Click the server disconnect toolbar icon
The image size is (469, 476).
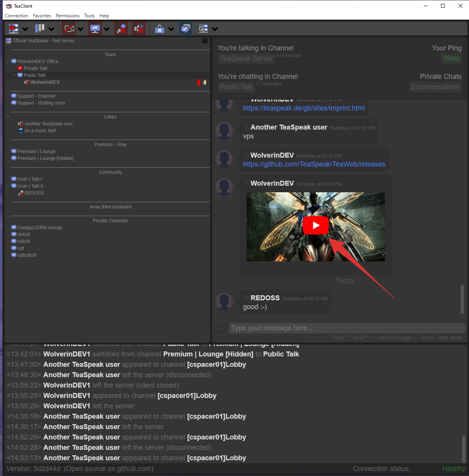click(x=13, y=29)
